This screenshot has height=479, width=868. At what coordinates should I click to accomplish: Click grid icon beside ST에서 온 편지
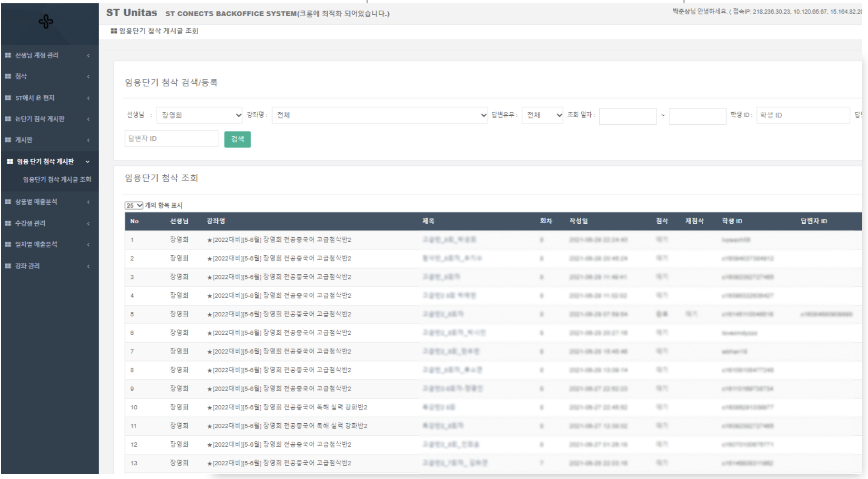(x=8, y=98)
